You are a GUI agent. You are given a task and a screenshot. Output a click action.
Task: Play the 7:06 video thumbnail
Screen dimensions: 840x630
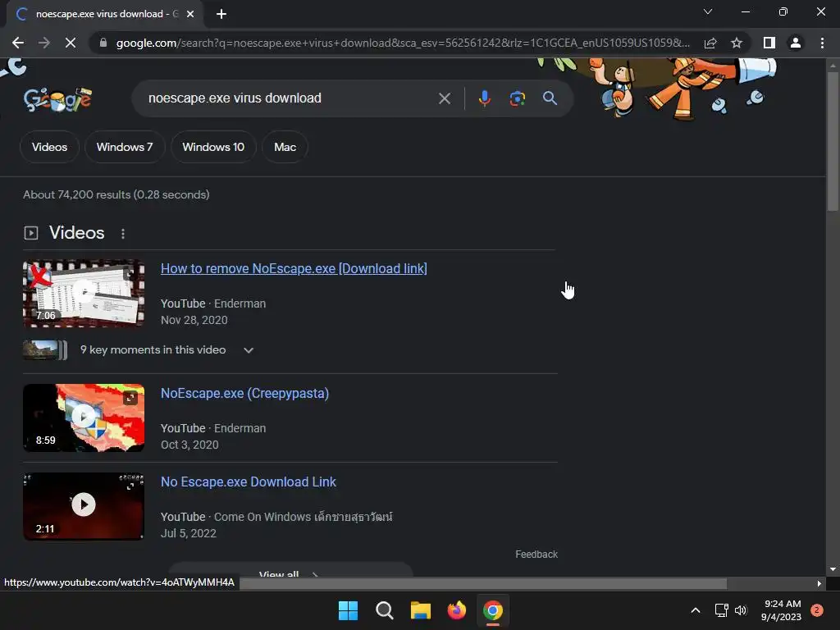(x=84, y=293)
